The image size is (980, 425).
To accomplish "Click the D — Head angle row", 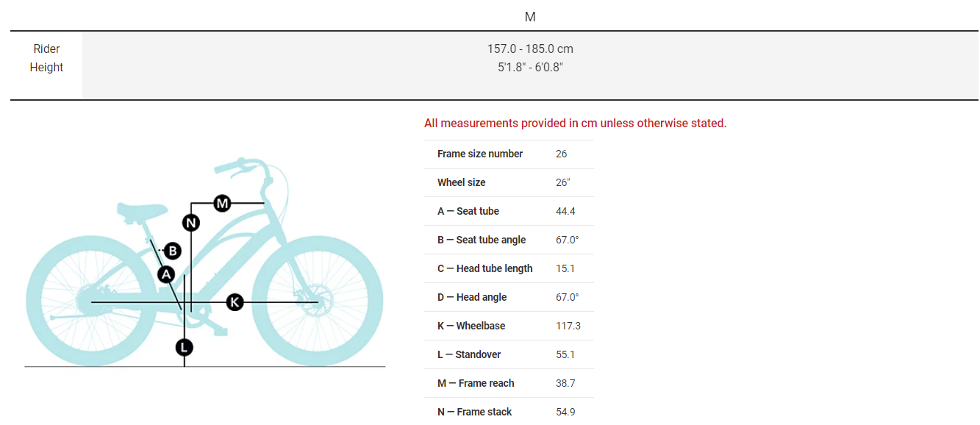I will 509,297.
